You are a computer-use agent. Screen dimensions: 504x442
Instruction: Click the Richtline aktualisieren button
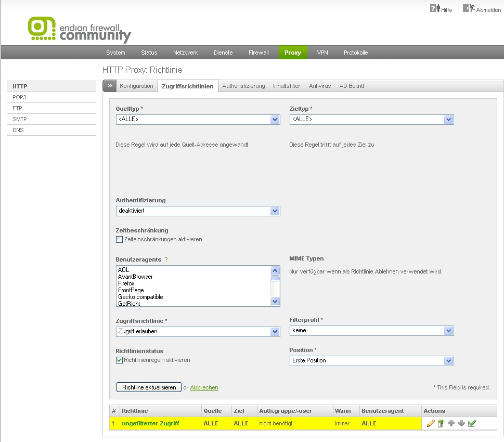(x=149, y=387)
